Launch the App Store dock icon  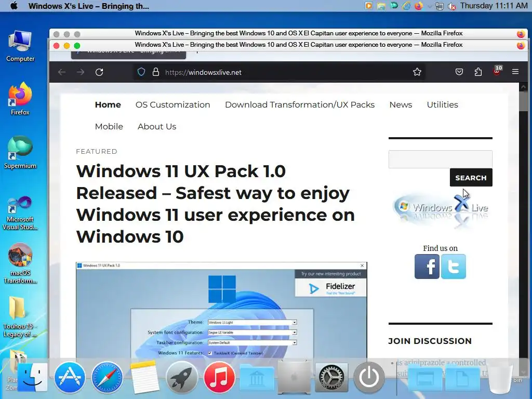(70, 377)
